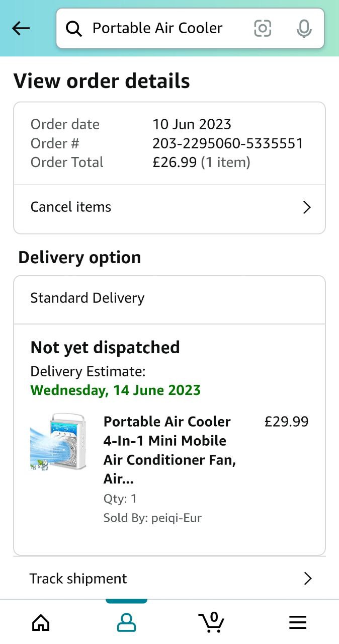Viewport: 339px width, 644px height.
Task: Open the camera lens scan search
Action: pyautogui.click(x=263, y=28)
